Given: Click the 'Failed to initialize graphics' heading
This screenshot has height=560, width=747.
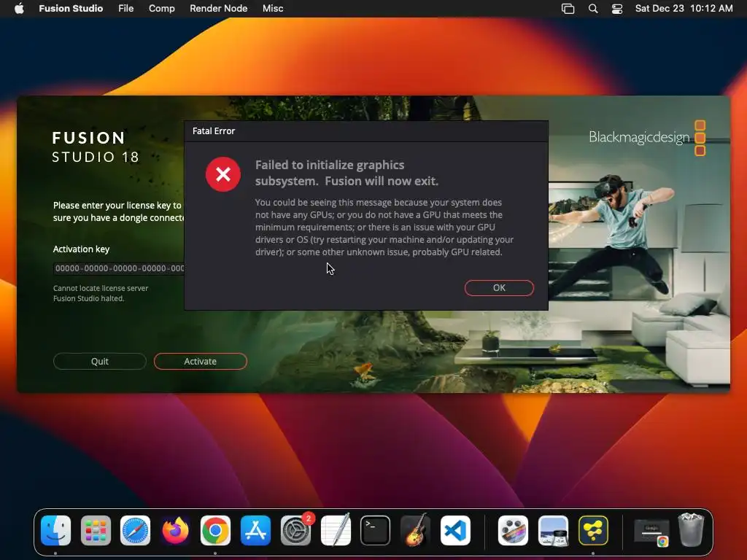Looking at the screenshot, I should (347, 173).
